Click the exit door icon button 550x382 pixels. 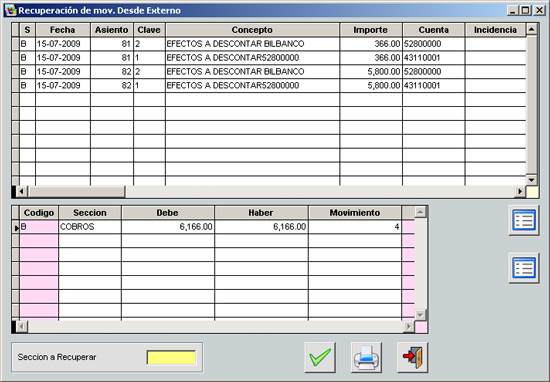pyautogui.click(x=412, y=357)
